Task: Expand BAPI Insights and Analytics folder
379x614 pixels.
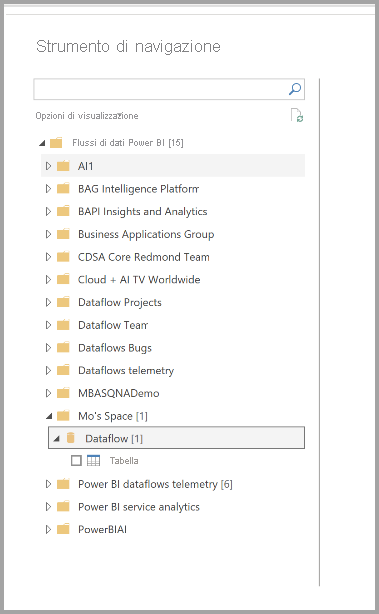Action: (49, 211)
